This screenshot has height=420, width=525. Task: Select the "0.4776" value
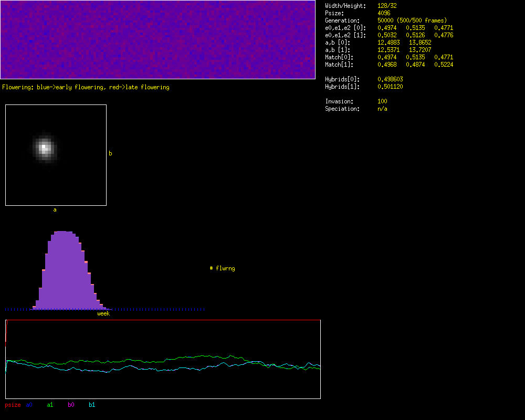pos(444,36)
